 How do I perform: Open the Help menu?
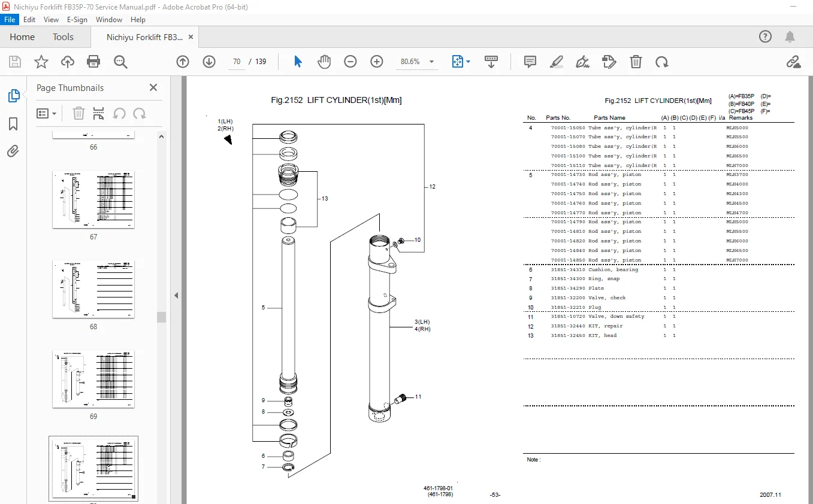pos(138,19)
